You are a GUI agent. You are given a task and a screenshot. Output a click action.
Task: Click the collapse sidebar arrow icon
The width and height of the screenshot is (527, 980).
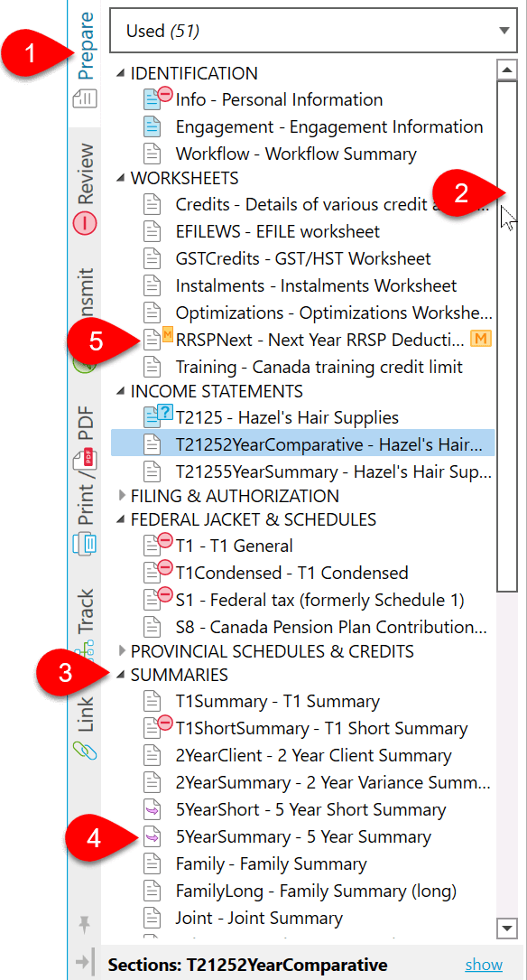pos(84,963)
